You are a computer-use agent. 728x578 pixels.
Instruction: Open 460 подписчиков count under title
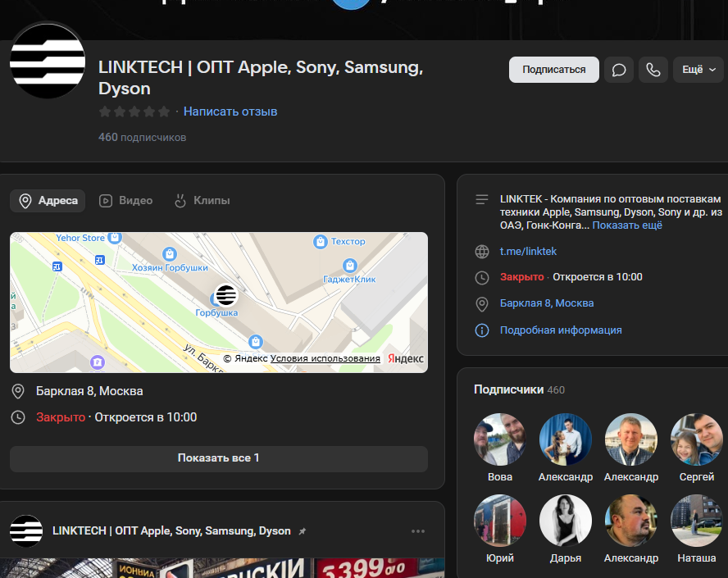[142, 138]
